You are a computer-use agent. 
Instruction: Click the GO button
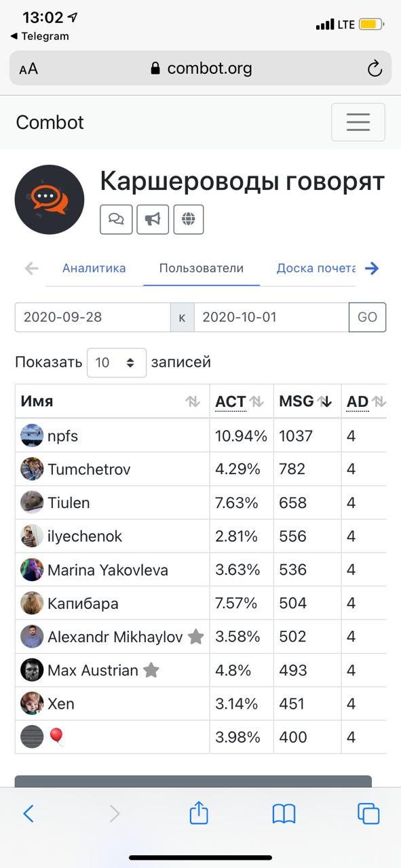tap(367, 317)
